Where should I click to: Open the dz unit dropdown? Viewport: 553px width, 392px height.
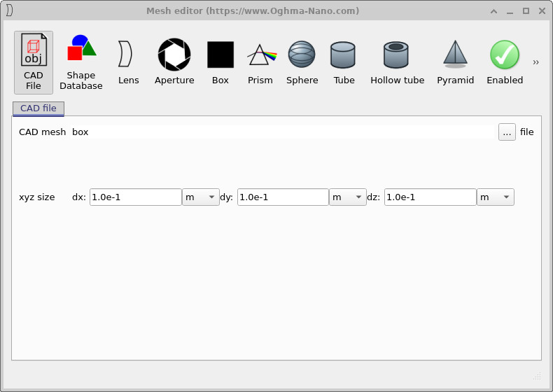(496, 197)
